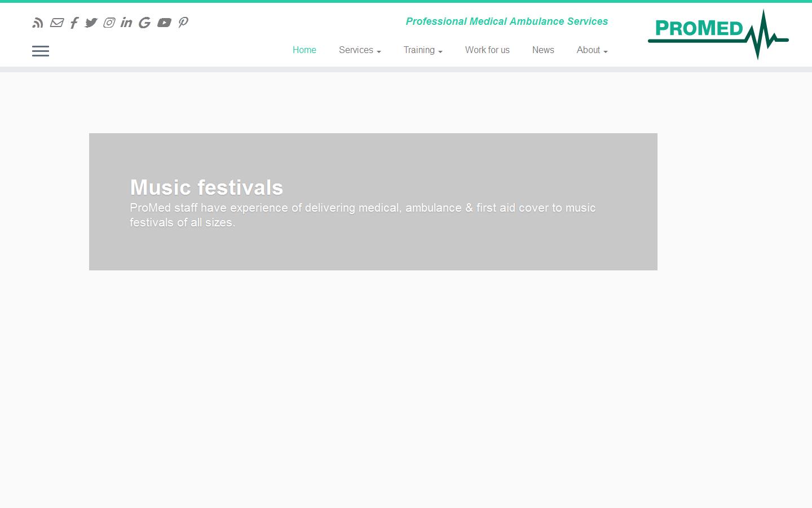Click the Instagram icon
The image size is (812, 508).
(x=109, y=23)
